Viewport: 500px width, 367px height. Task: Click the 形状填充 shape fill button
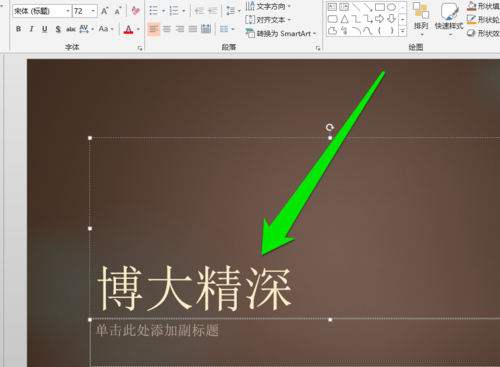(483, 6)
